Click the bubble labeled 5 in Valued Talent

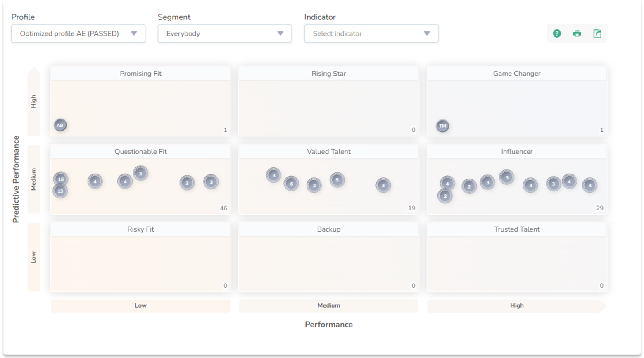coord(337,180)
